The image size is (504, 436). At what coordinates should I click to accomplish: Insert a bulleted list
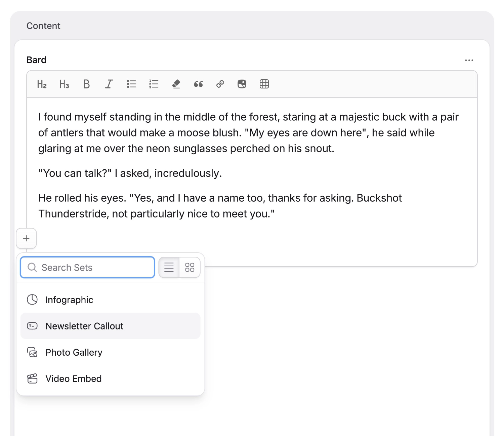click(131, 84)
